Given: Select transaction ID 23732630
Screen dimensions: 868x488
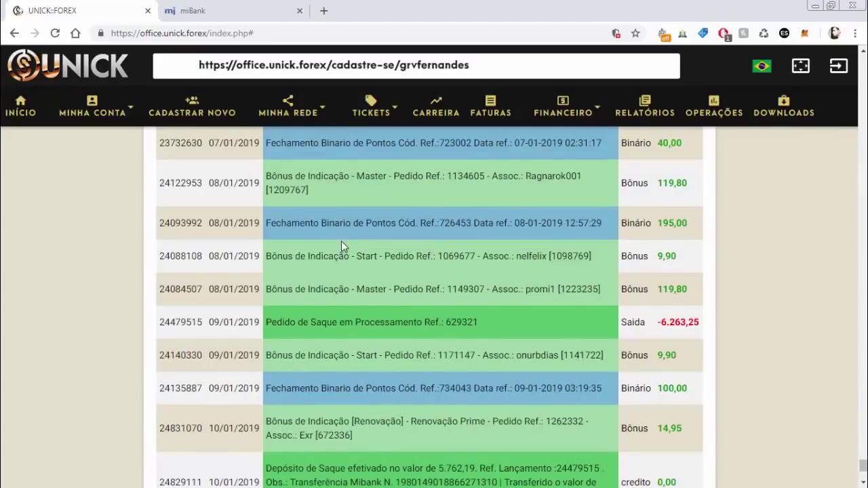Looking at the screenshot, I should click(180, 143).
